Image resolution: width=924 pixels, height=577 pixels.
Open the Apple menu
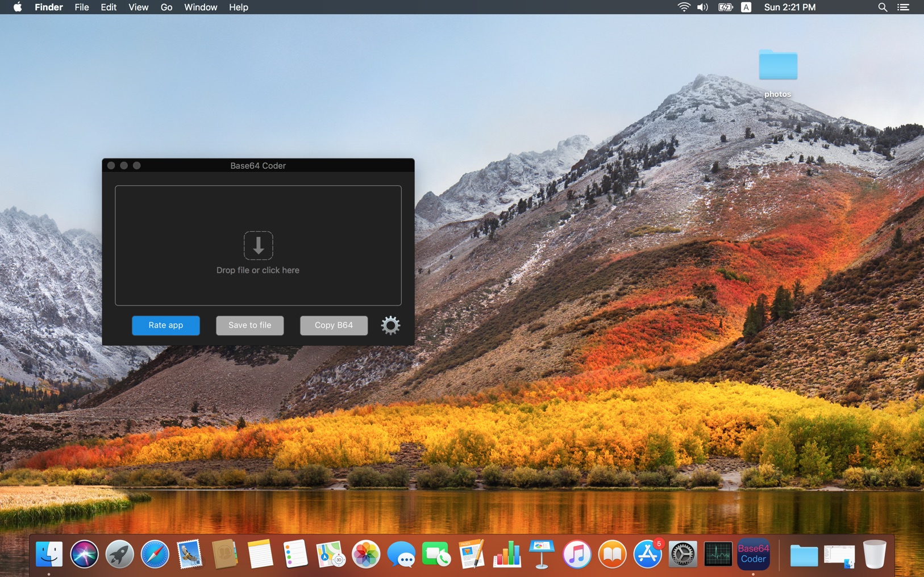click(18, 7)
